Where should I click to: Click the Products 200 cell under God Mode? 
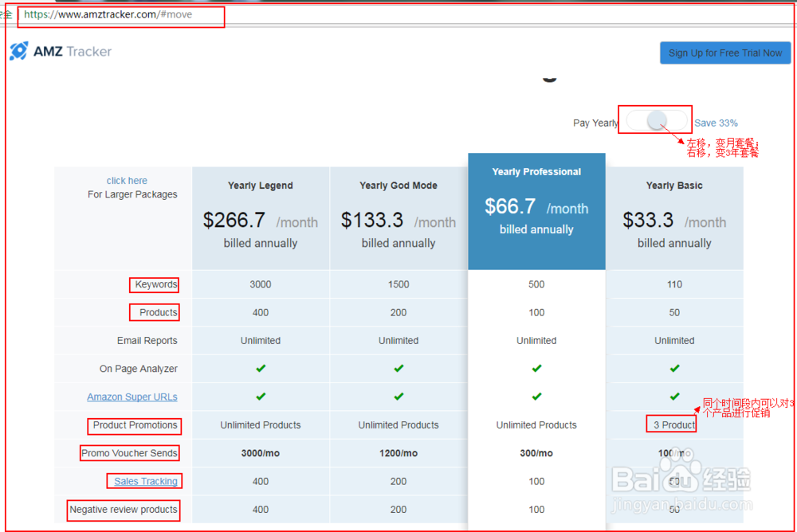[x=398, y=312]
